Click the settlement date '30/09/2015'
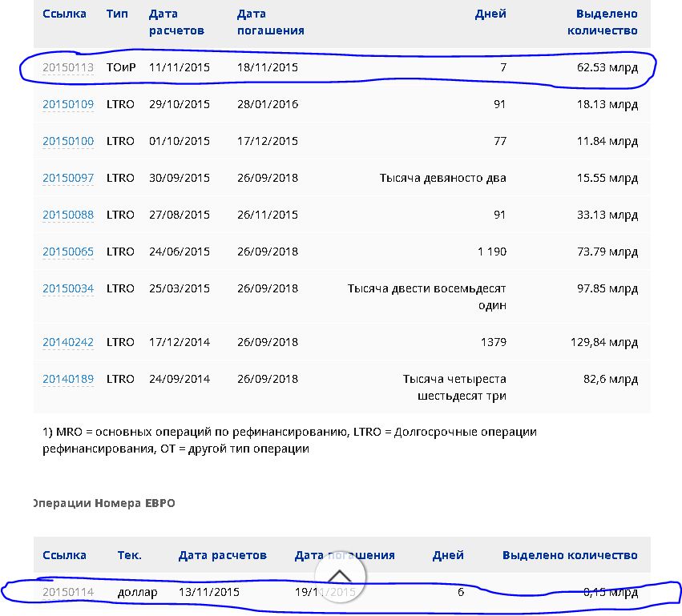Screen dimensions: 682x616 coord(180,179)
